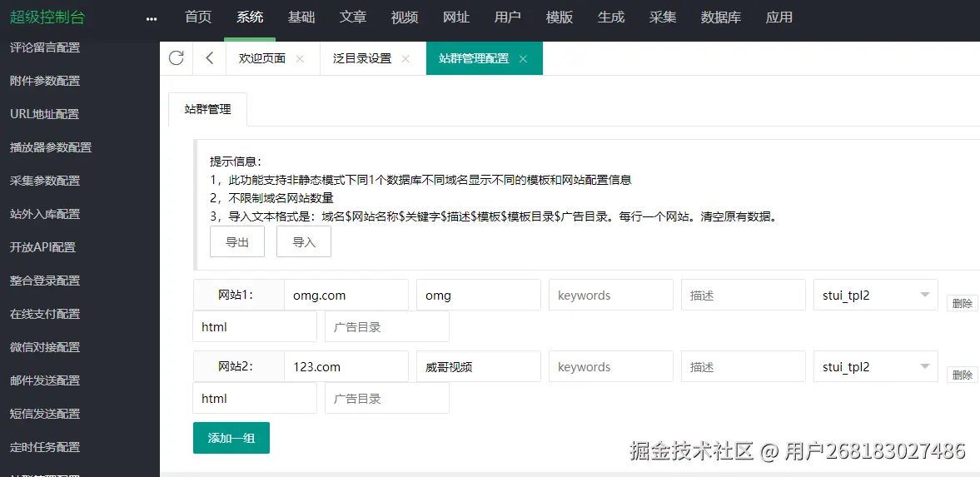Open 首页 in top navigation
The width and height of the screenshot is (980, 477).
[198, 17]
